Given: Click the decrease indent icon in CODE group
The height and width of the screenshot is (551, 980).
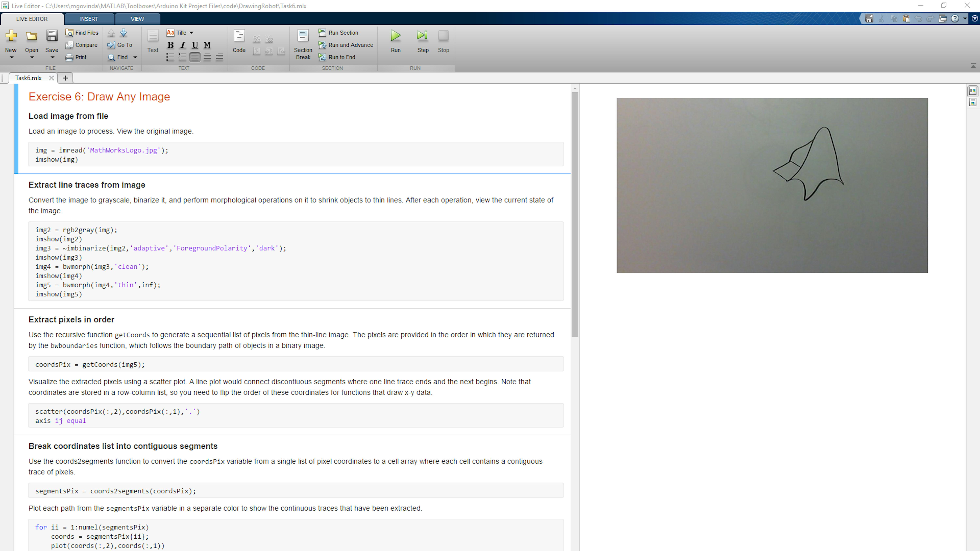Looking at the screenshot, I should coord(281,51).
